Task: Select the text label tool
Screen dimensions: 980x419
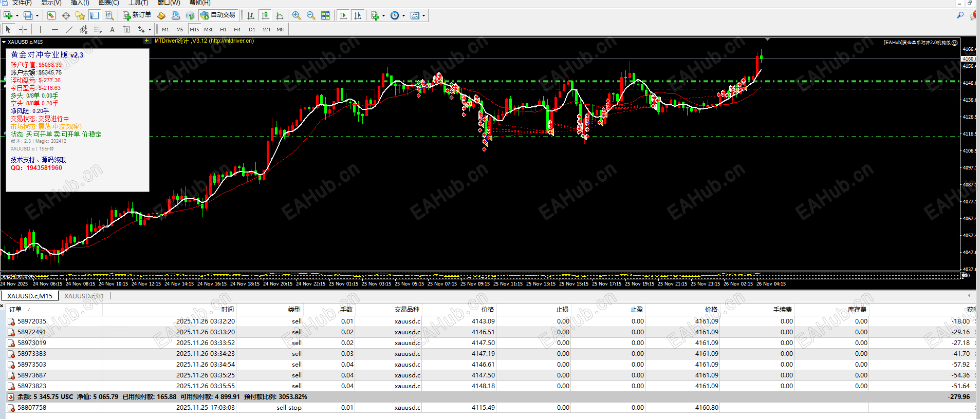Action: click(127, 29)
